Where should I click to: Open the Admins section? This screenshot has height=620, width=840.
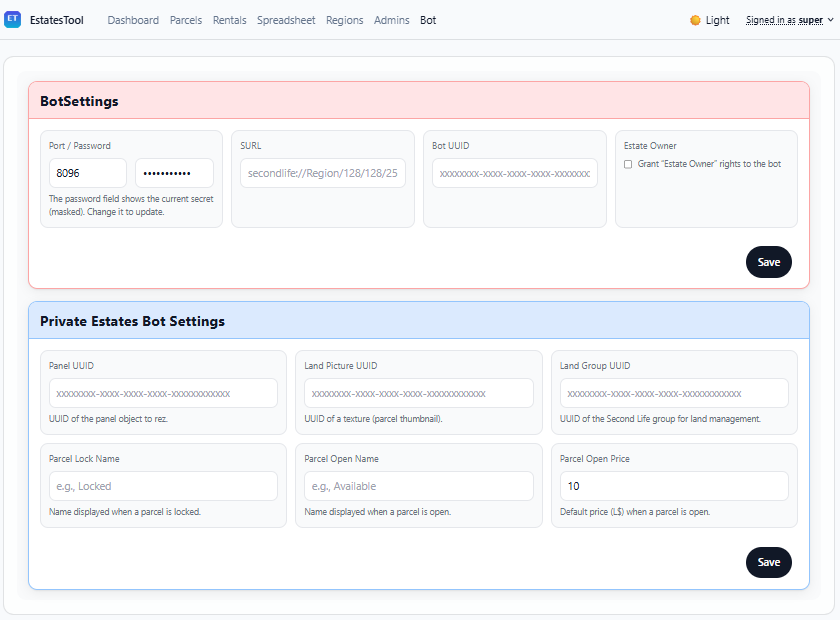(391, 19)
